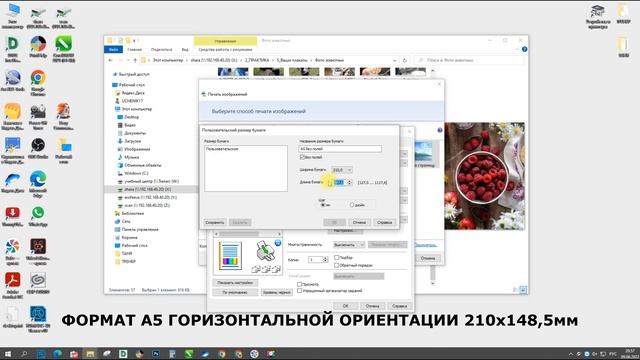
Task: Show hidden system tray icons
Action: [x=571, y=354]
